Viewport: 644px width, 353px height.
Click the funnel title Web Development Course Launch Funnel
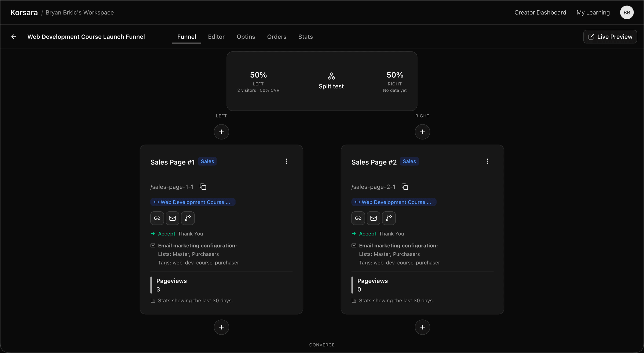[x=86, y=37]
